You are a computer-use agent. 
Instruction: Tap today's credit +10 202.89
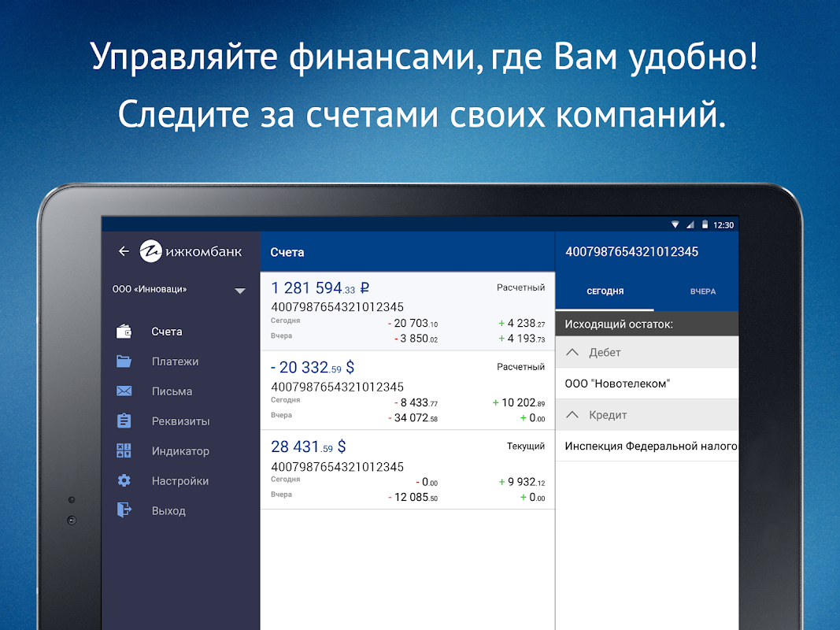519,402
